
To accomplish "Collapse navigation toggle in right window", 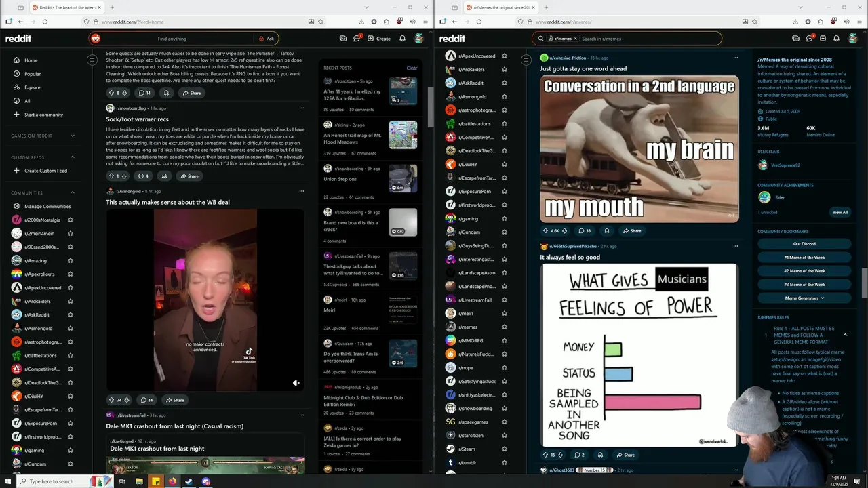I will click(x=526, y=60).
